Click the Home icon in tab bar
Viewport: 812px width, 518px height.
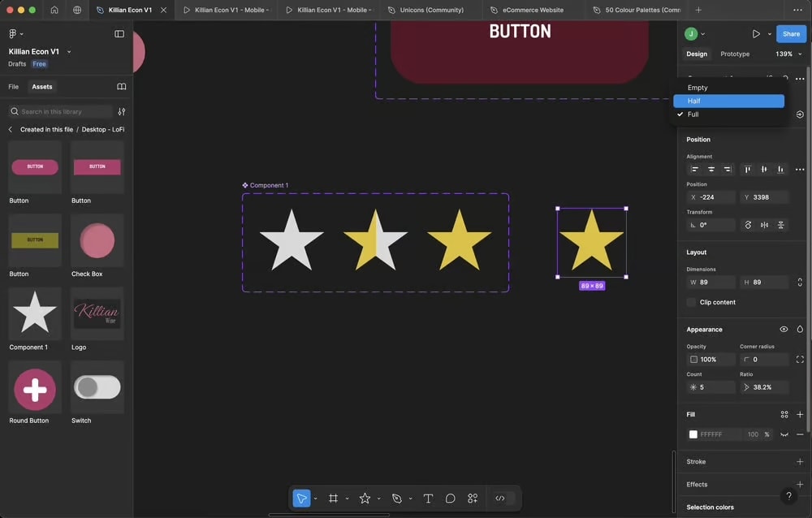[x=54, y=10]
